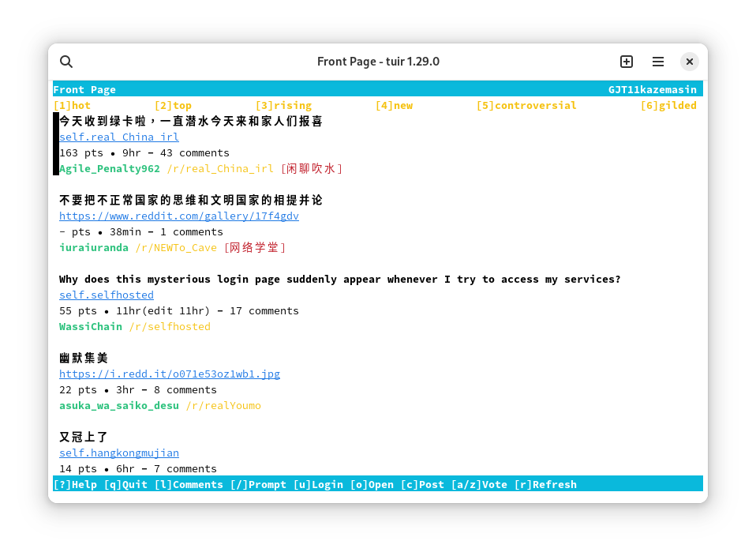Image resolution: width=756 pixels, height=556 pixels.
Task: Click the self.selfhosted link
Action: click(107, 295)
